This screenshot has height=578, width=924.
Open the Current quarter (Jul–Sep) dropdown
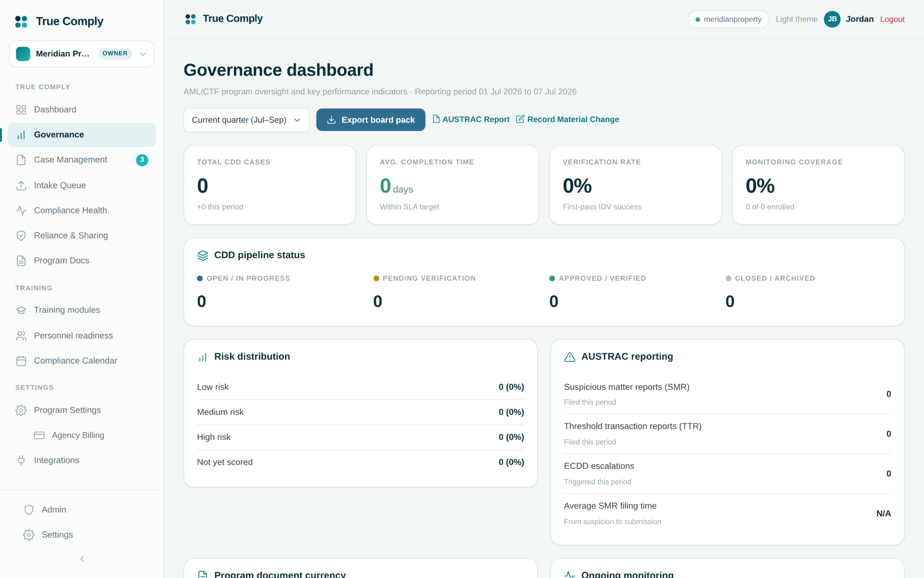coord(246,120)
